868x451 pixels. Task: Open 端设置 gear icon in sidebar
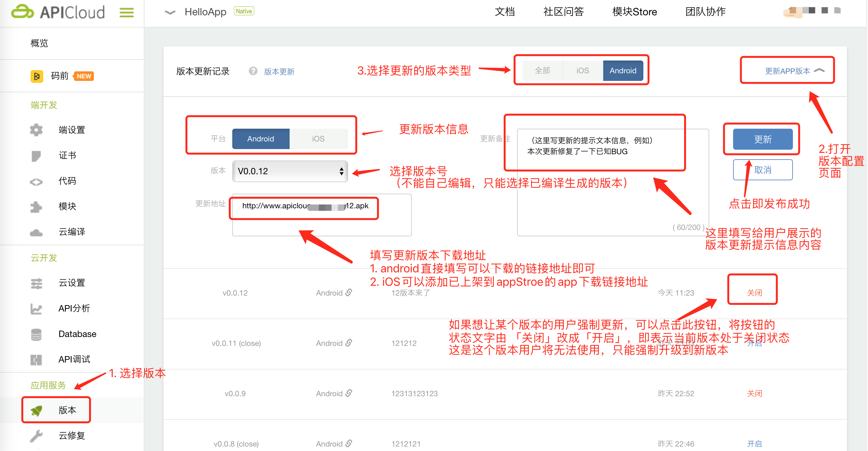point(36,130)
